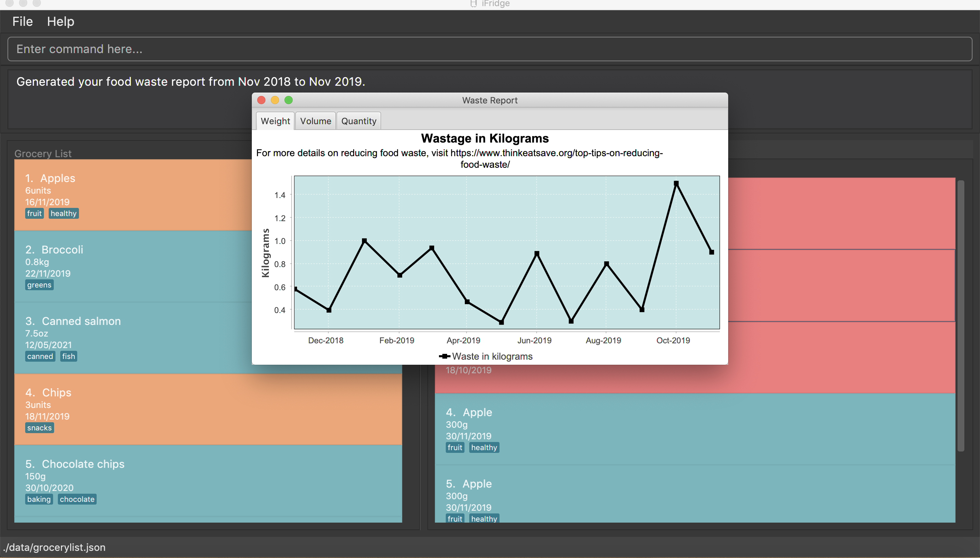Close the Waste Report window

click(x=261, y=100)
